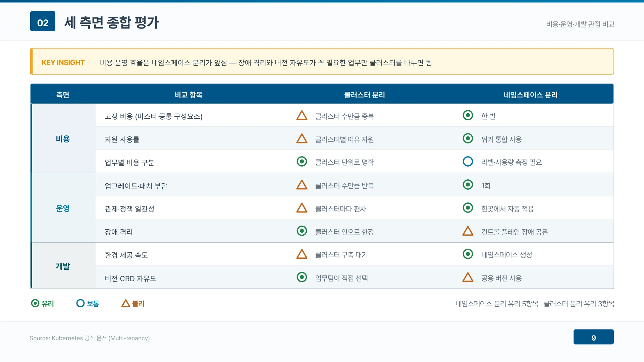Screen dimensions: 644x362
Task: Click the green circle icon beside 클러스터 단위로 명확
Action: (302, 162)
